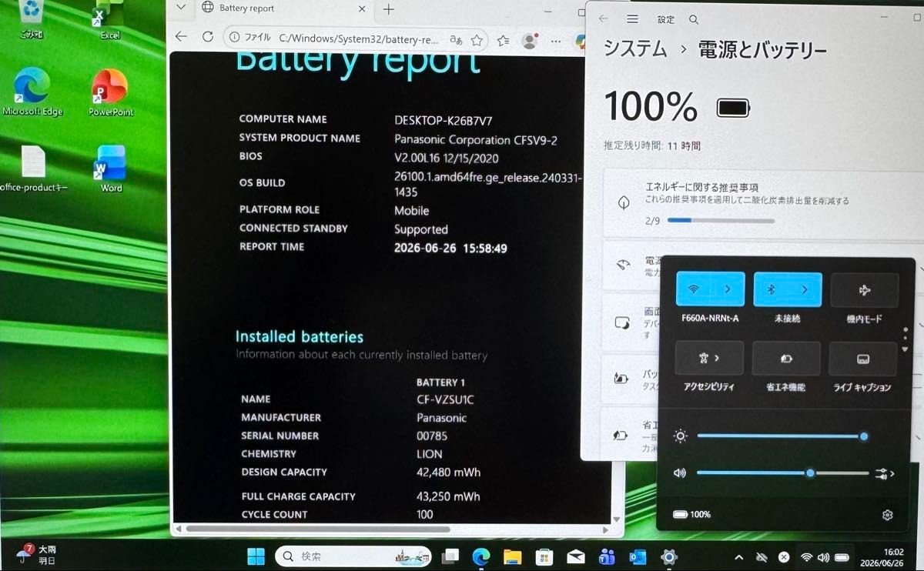Go back in Edge browser
The image size is (924, 571).
(181, 37)
